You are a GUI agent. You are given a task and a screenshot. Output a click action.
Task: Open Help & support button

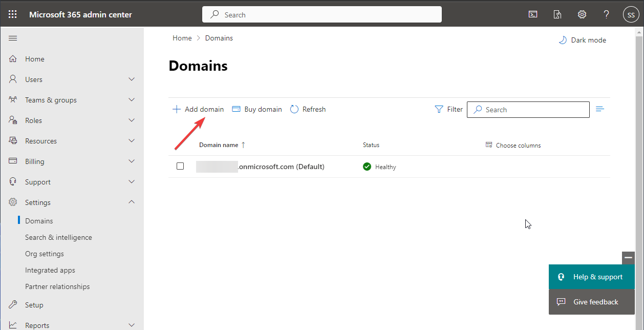(x=592, y=277)
